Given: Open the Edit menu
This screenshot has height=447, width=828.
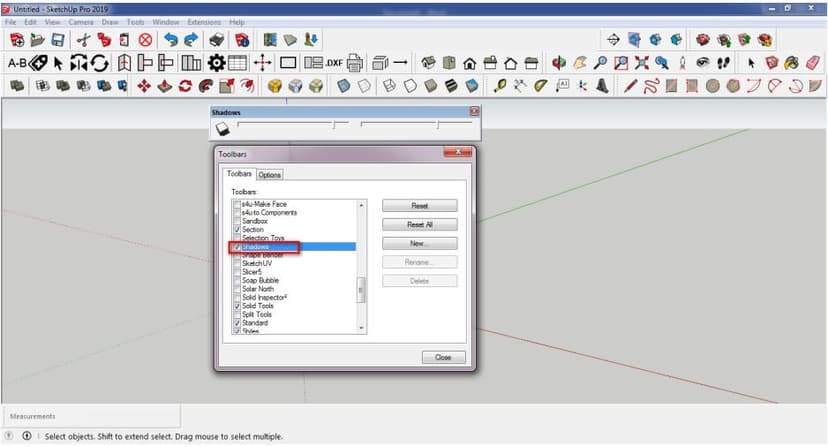Looking at the screenshot, I should (30, 22).
